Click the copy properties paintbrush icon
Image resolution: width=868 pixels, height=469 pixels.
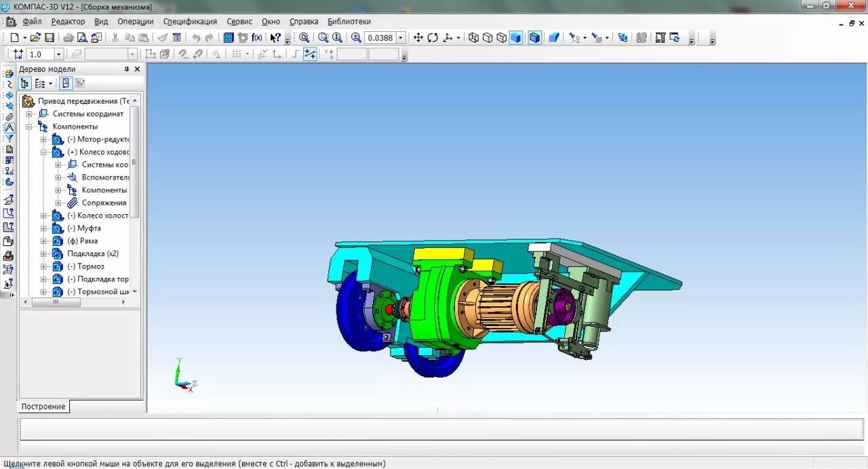(x=163, y=38)
